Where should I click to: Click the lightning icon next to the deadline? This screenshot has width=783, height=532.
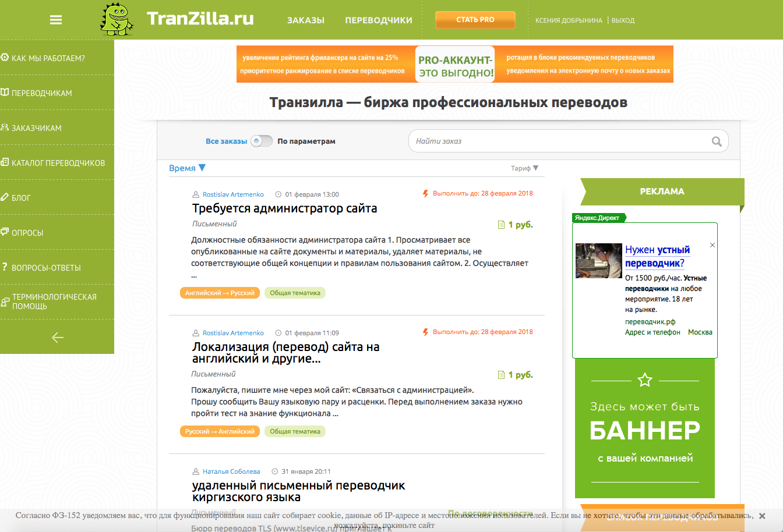point(425,193)
